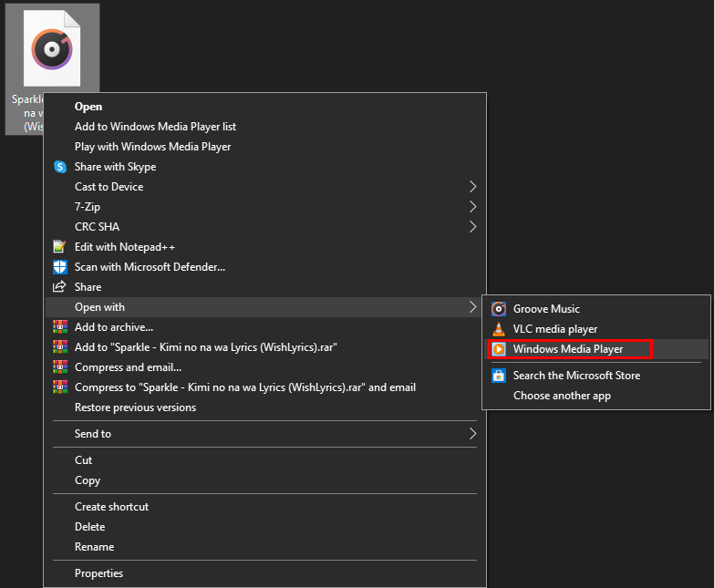Image resolution: width=714 pixels, height=588 pixels.
Task: Click the Notepad++ icon in context menu
Action: point(59,247)
